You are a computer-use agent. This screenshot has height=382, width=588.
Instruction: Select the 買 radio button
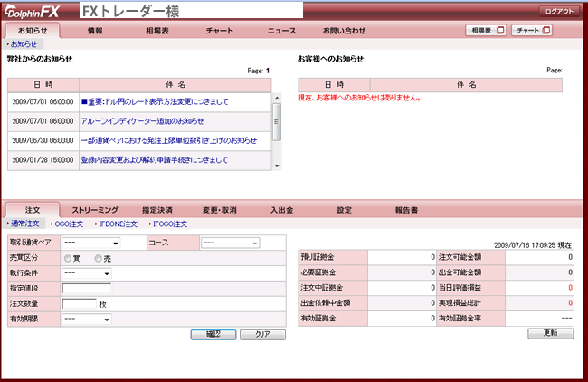(68, 259)
